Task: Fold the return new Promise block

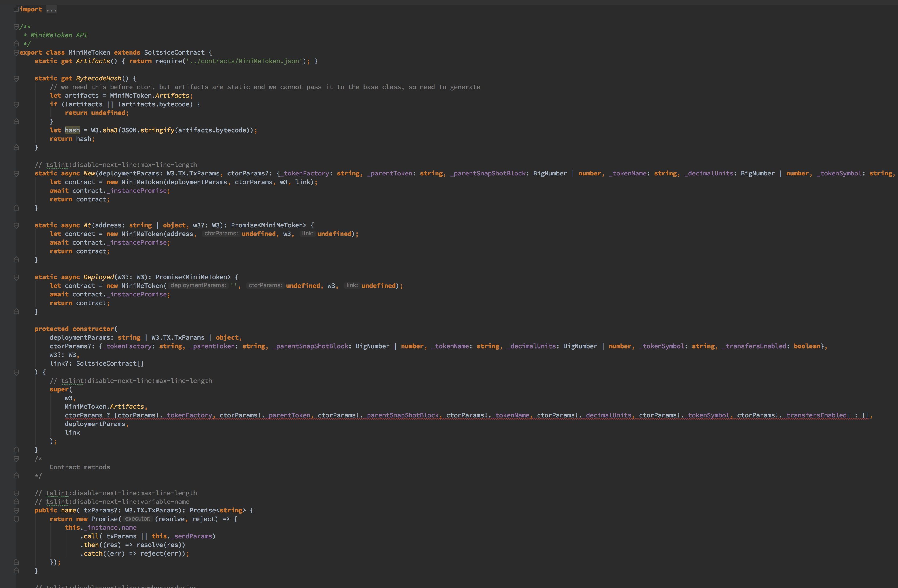Action: coord(16,519)
